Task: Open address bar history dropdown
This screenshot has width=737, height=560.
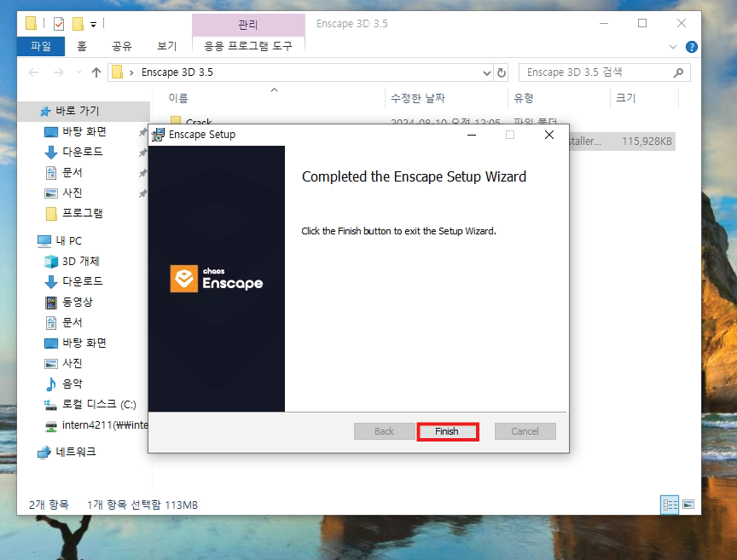Action: (487, 72)
